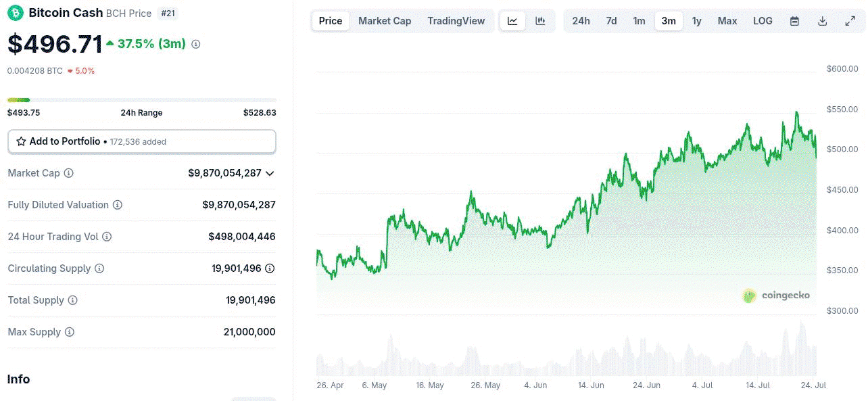Click the $600.00 axis label
This screenshot has width=868, height=401.
[x=842, y=69]
